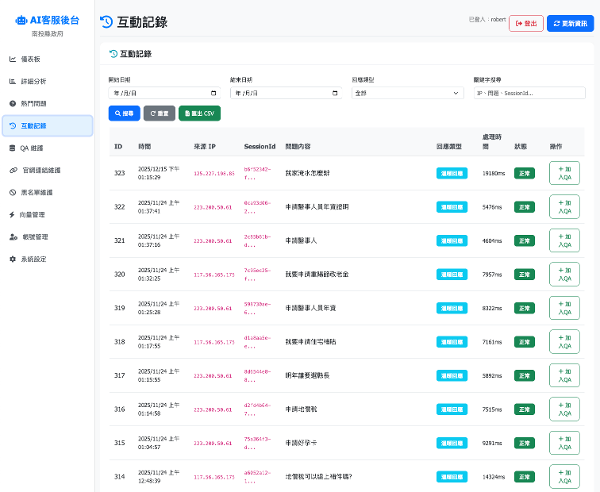The image size is (600, 492).
Task: Select the 互動記錄 sidebar menu item
Action: point(46,125)
